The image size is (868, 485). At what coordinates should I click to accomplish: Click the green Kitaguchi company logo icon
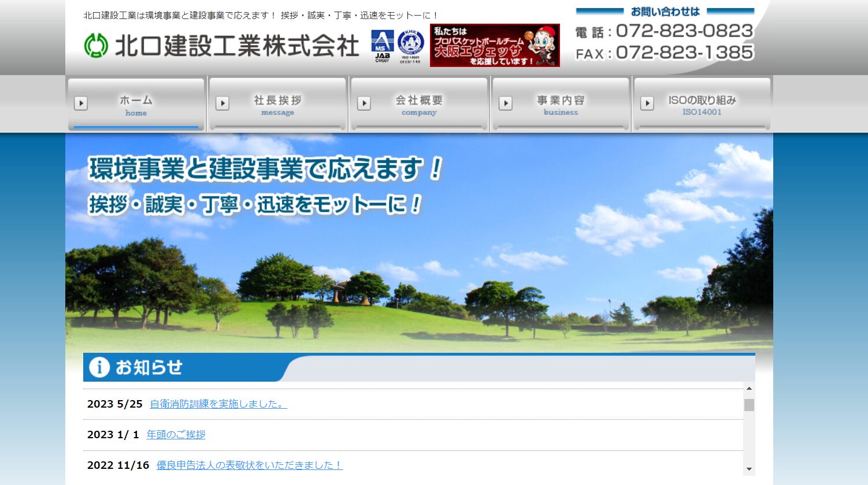96,46
